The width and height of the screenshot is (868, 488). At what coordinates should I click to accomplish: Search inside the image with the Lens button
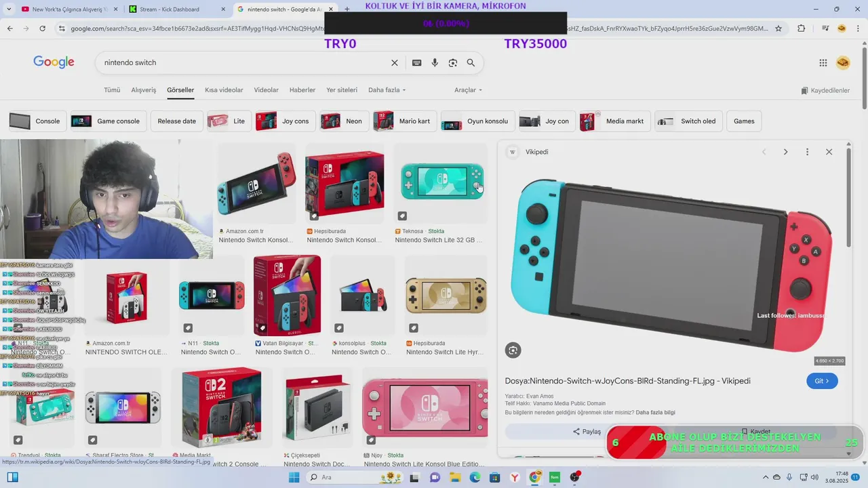point(513,350)
